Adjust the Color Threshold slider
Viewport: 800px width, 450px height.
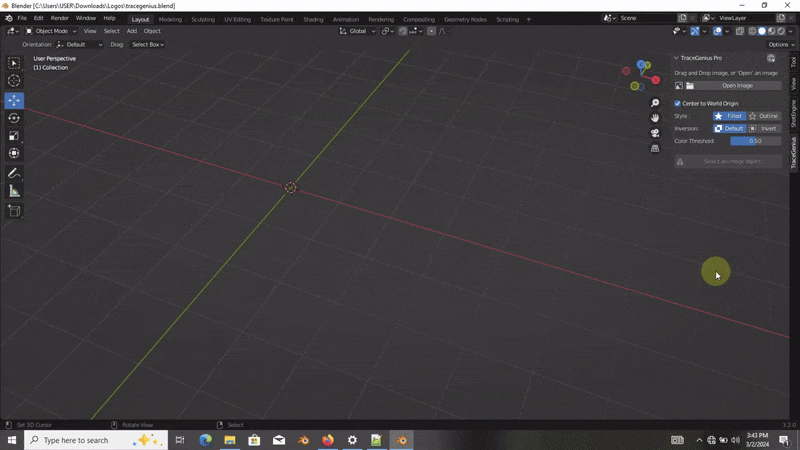[x=755, y=141]
